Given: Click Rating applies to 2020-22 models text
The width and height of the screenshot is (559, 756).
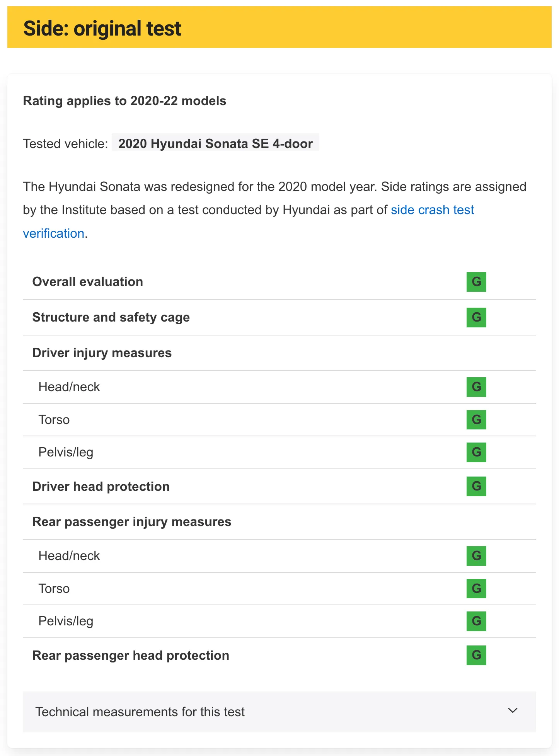Looking at the screenshot, I should [x=125, y=101].
